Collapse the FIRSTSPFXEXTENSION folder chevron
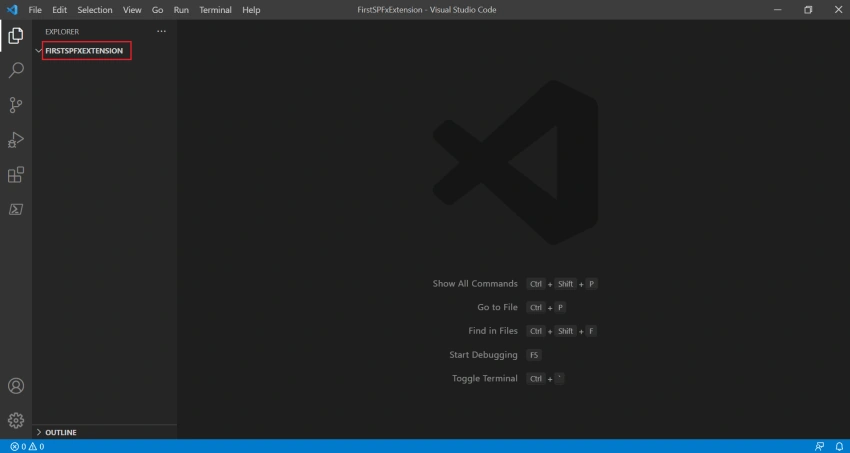The image size is (850, 453). click(38, 50)
